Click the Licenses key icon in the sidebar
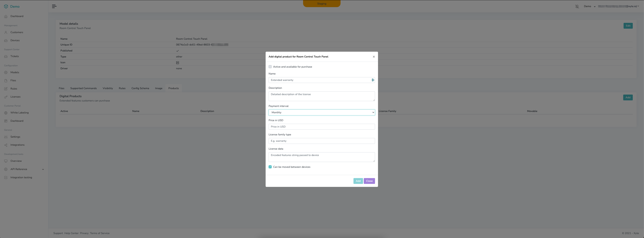644x238 pixels. coord(6,97)
